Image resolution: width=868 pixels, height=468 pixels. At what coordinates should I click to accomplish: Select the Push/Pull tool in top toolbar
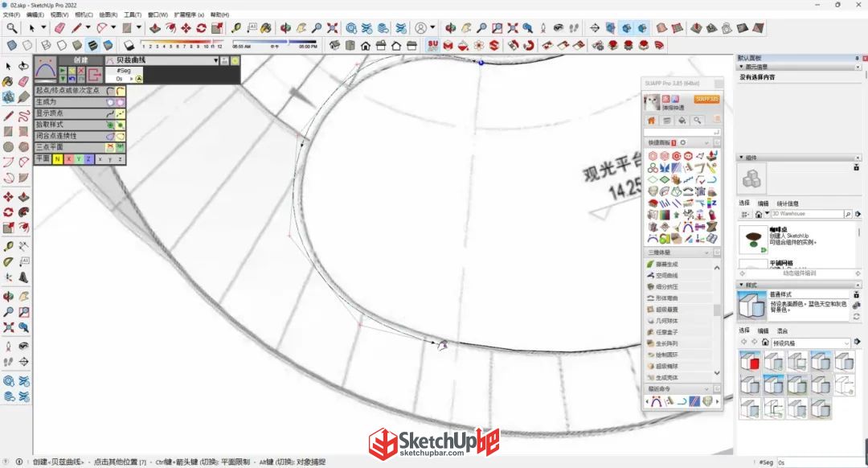coord(155,27)
